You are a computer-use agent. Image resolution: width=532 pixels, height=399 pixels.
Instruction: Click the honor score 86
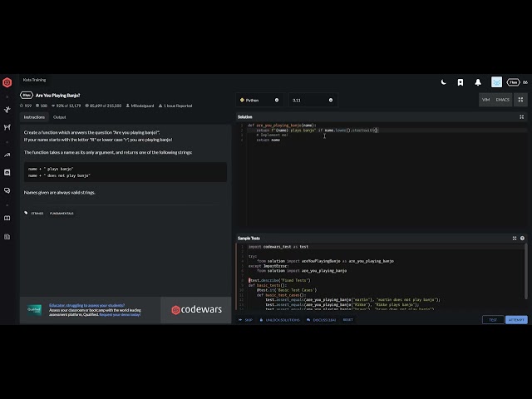pyautogui.click(x=525, y=82)
